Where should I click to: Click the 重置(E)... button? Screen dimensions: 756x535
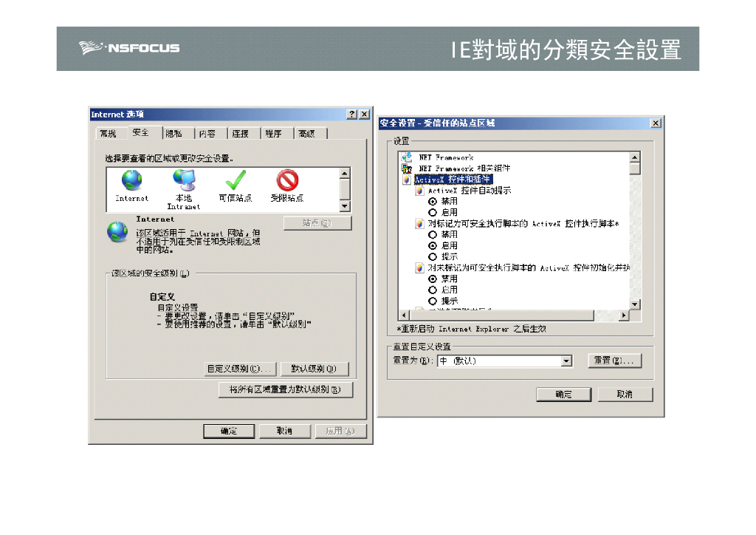[x=615, y=361]
